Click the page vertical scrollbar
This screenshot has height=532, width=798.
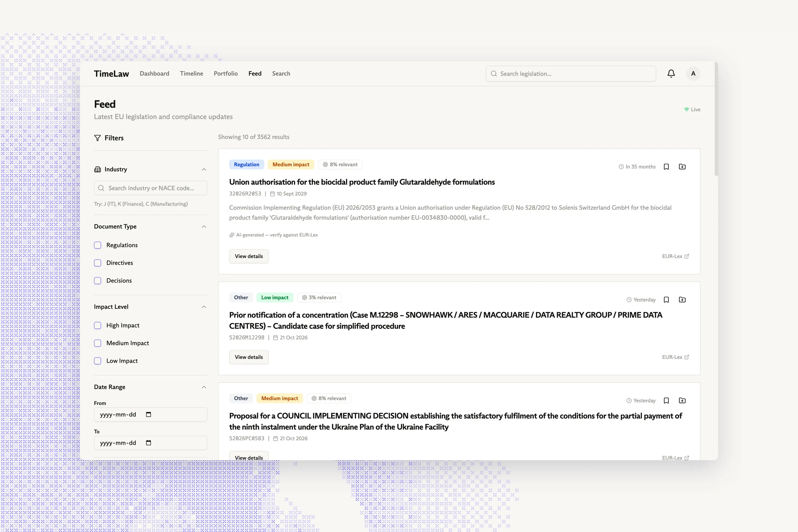[x=716, y=119]
